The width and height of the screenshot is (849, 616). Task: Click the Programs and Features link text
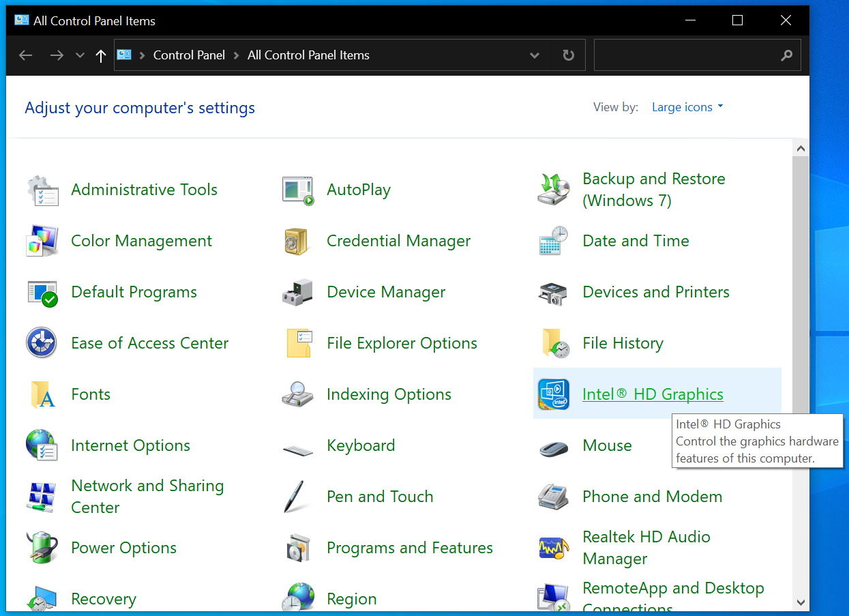pos(409,547)
